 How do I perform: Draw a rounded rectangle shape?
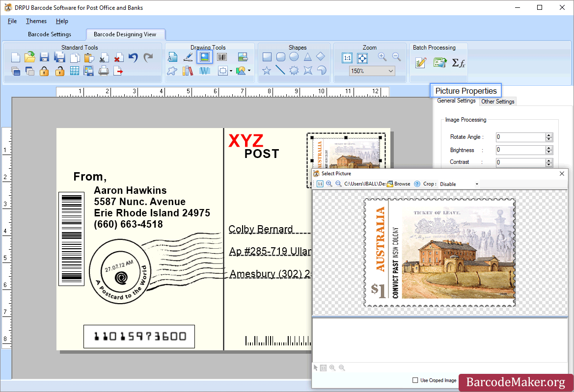pyautogui.click(x=281, y=57)
